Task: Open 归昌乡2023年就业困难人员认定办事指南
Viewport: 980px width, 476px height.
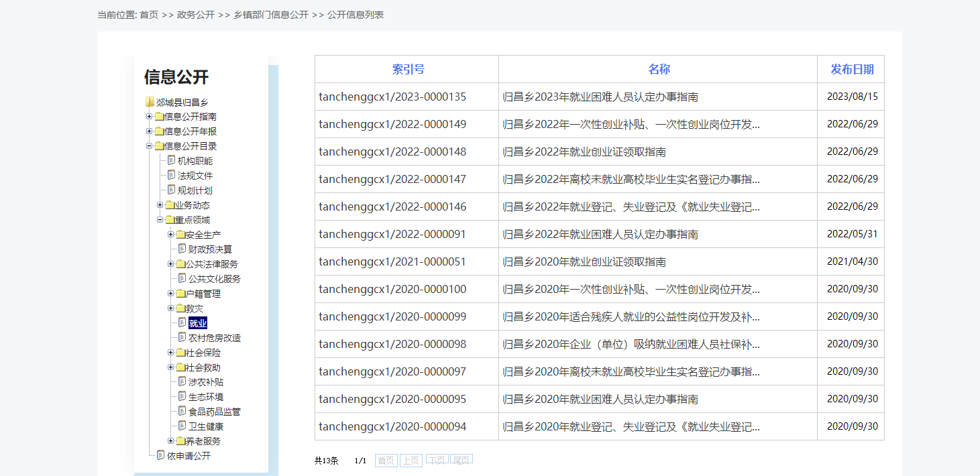Action: tap(600, 97)
